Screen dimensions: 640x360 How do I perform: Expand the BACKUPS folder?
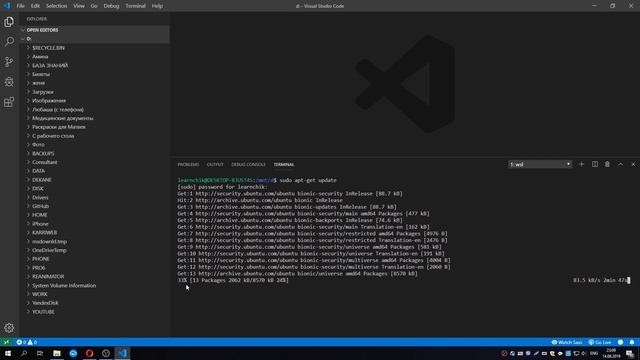(x=95, y=153)
